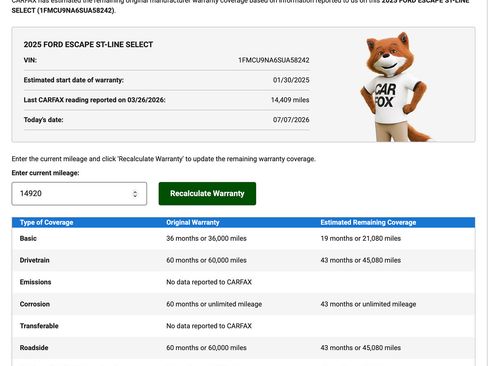Click the Recalculate Warranty button

207,193
